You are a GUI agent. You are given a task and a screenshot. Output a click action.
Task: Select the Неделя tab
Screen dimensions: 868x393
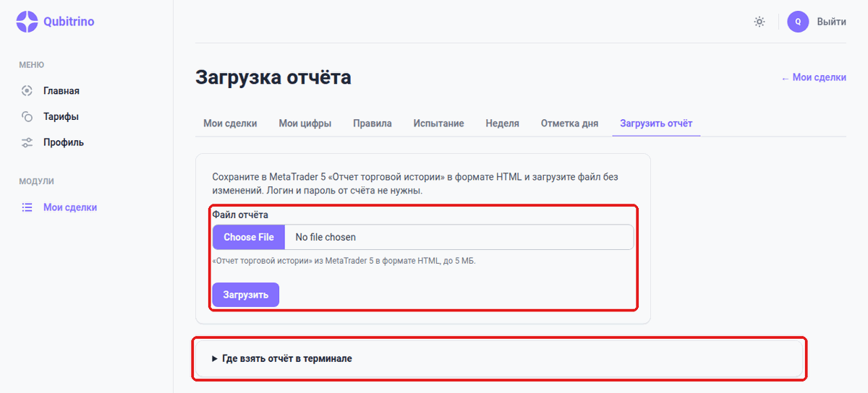pyautogui.click(x=503, y=124)
